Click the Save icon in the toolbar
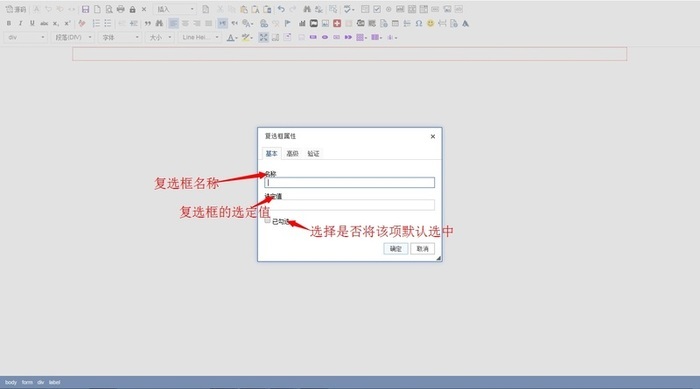This screenshot has height=389, width=700. point(85,9)
